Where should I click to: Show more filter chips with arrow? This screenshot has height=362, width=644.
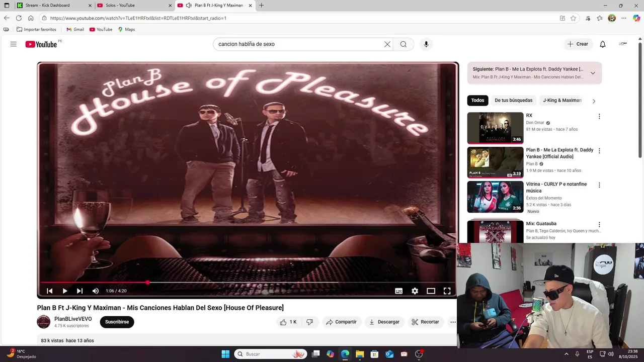click(x=594, y=101)
